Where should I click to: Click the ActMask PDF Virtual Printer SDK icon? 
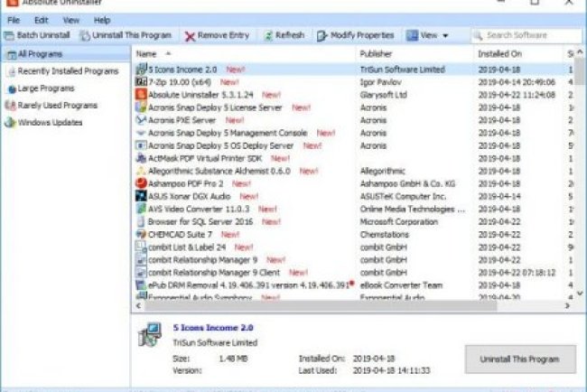[141, 158]
